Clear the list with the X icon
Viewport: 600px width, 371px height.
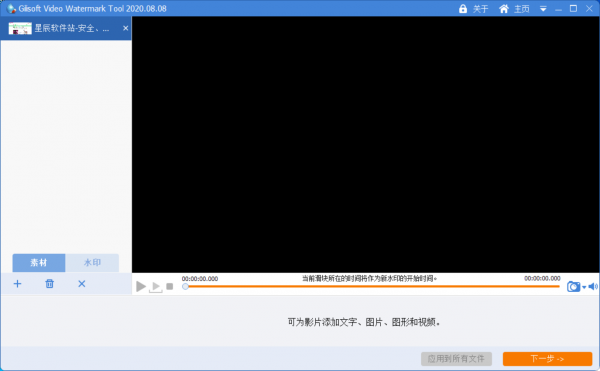coord(82,284)
